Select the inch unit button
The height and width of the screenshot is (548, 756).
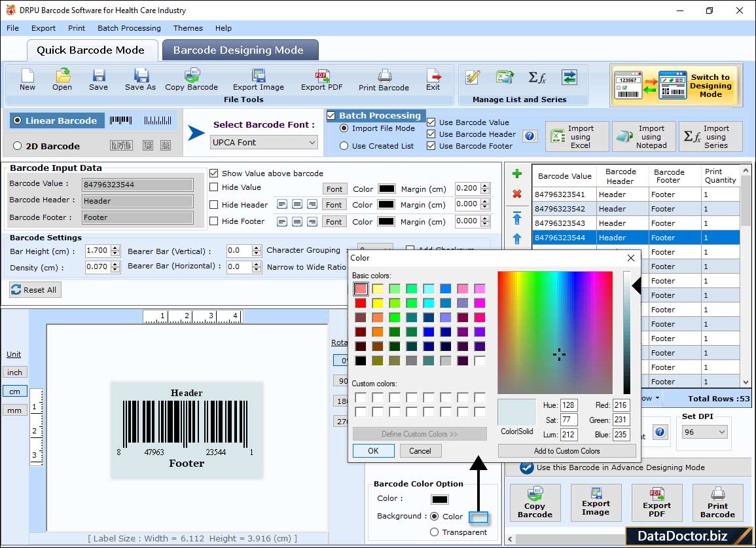pyautogui.click(x=14, y=372)
